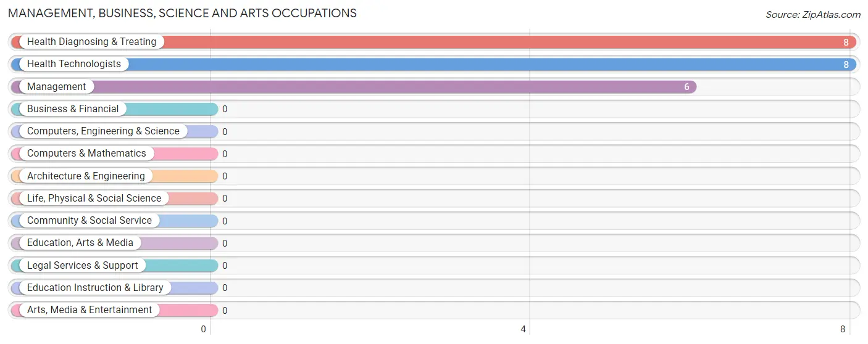Open the ZipAtlas.com source link
This screenshot has height=344, width=868.
tap(813, 15)
